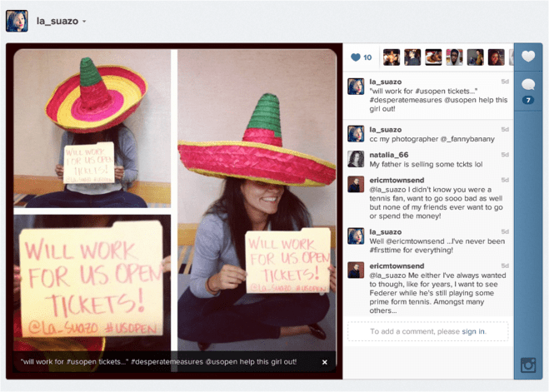549x392 pixels.
Task: Open first ericmctownsend comment username
Action: pos(396,179)
